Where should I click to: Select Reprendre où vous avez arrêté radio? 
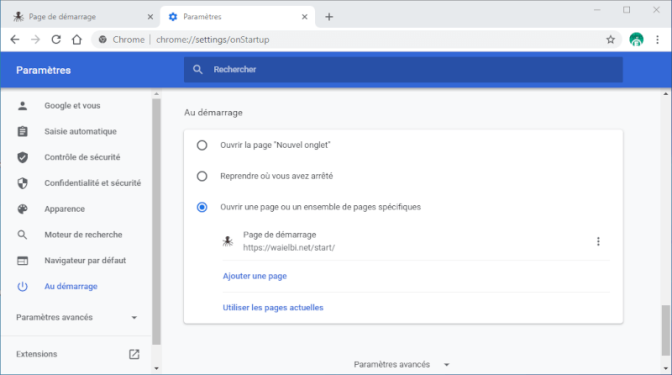[202, 176]
